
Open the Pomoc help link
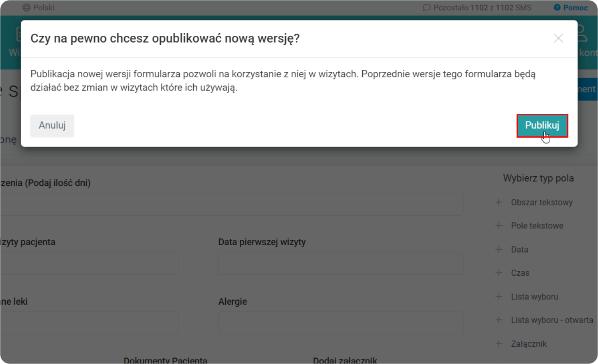click(575, 7)
